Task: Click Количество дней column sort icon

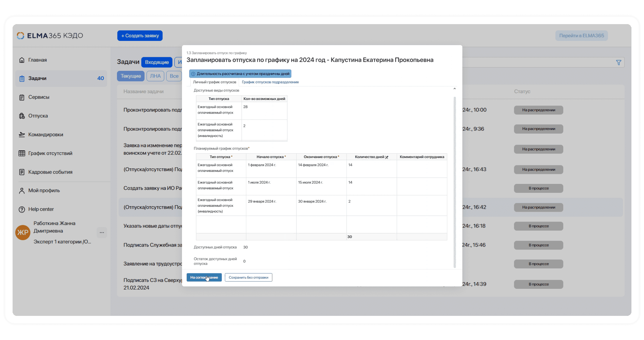Action: pyautogui.click(x=387, y=157)
